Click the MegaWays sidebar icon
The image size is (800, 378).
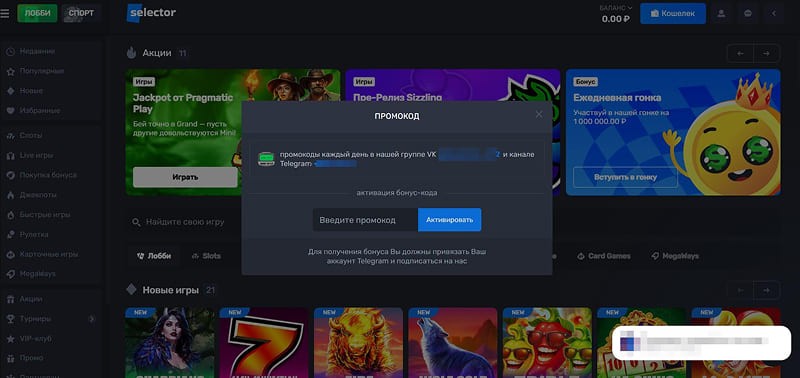[10, 274]
